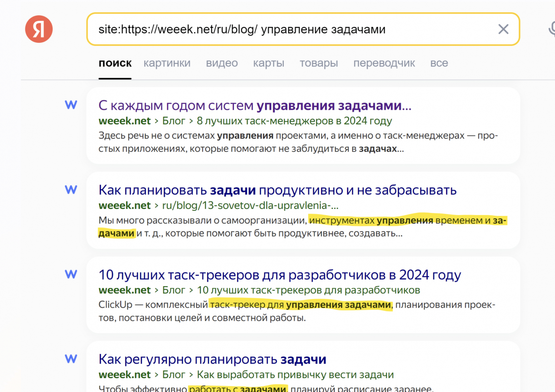
Task: Open result «10 лучших таск-трекеров для разработчиков в 2024 году»
Action: tap(280, 275)
